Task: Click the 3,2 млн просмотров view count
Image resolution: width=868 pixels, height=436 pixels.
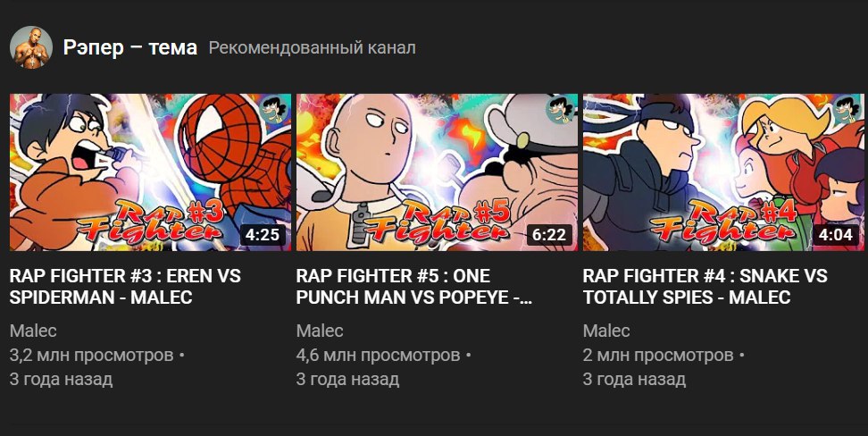Action: point(92,355)
